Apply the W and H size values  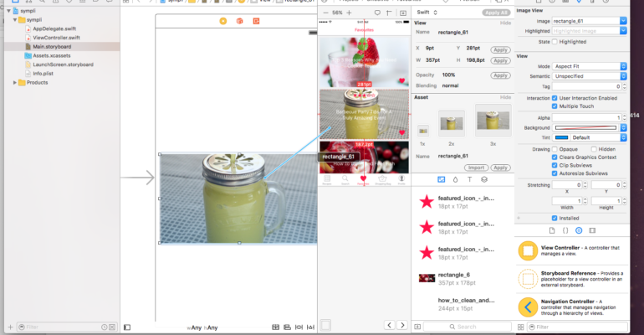click(500, 60)
